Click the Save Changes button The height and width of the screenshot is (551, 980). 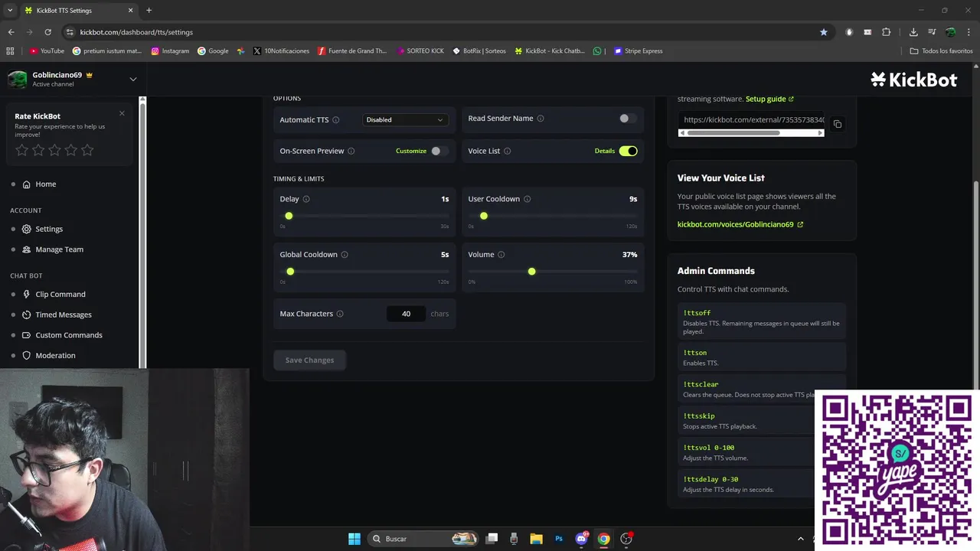click(x=309, y=360)
